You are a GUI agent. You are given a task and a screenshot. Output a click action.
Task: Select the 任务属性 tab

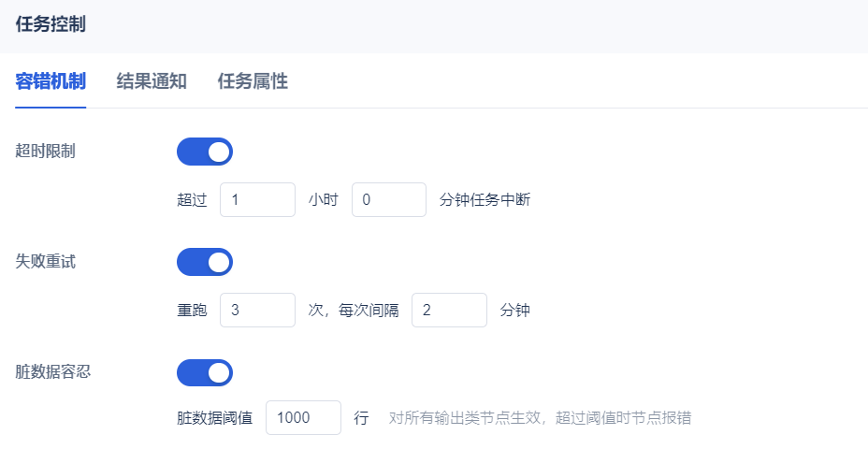tap(253, 81)
